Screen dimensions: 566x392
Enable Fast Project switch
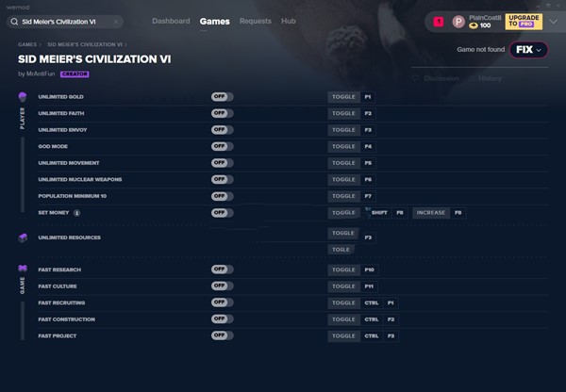pyautogui.click(x=222, y=335)
